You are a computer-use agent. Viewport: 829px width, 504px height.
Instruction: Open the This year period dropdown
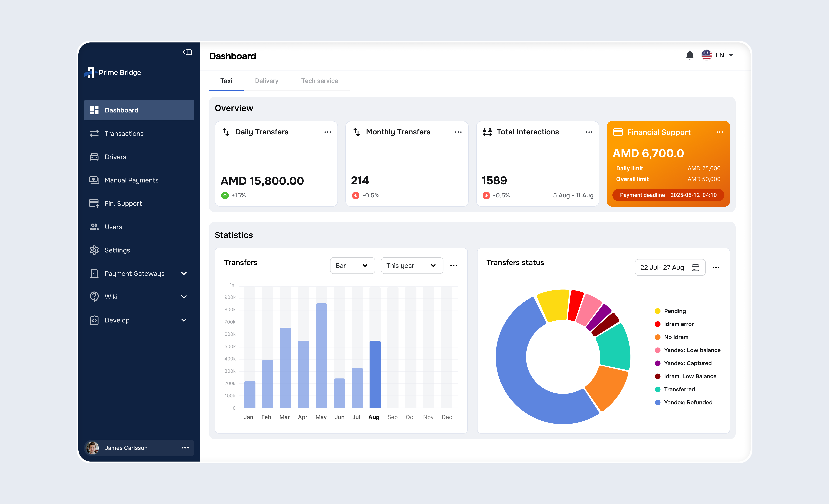[x=412, y=266]
